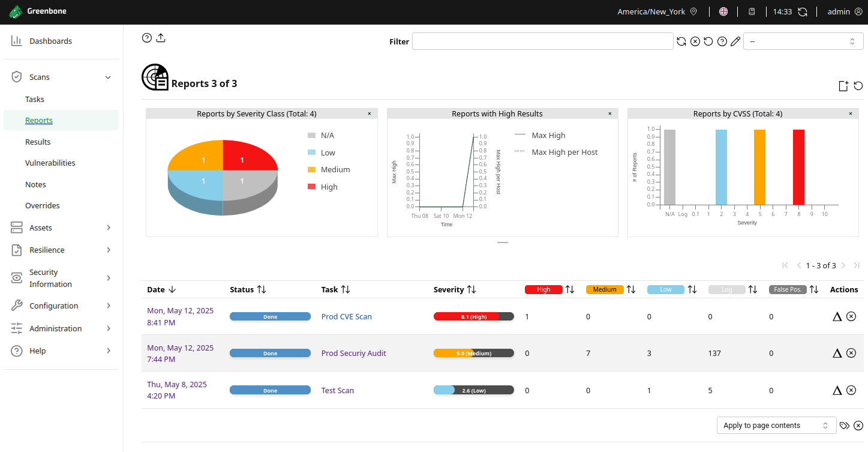This screenshot has width=868, height=452.
Task: Toggle sorting by the High results column
Action: pos(570,289)
